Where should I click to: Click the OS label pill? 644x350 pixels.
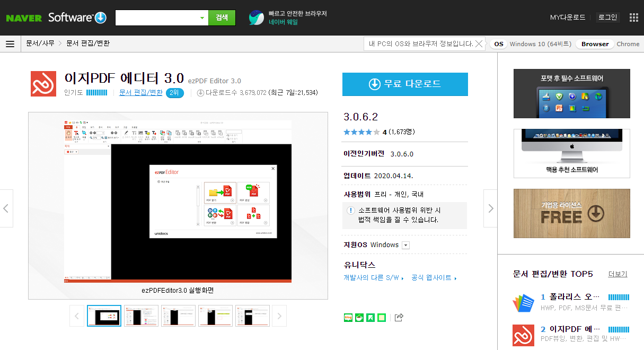pos(499,44)
